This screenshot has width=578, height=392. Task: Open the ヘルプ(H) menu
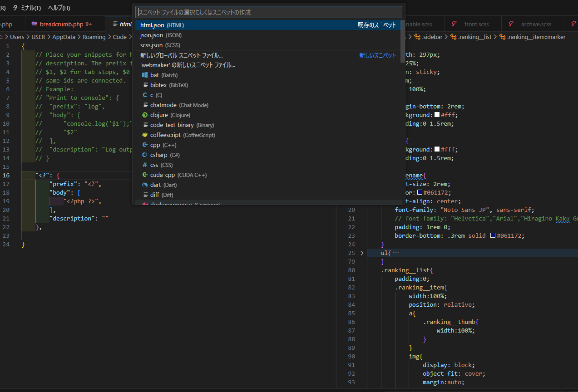tap(59, 8)
